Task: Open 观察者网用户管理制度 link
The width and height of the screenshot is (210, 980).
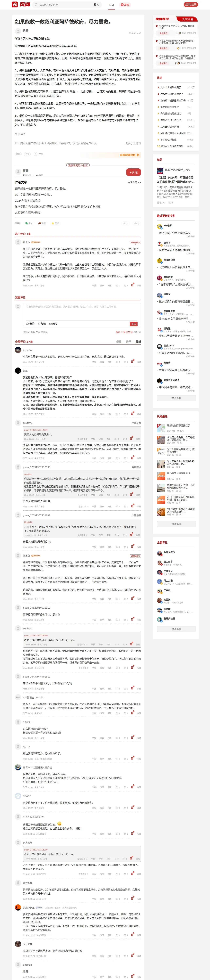Action: click(x=35, y=332)
